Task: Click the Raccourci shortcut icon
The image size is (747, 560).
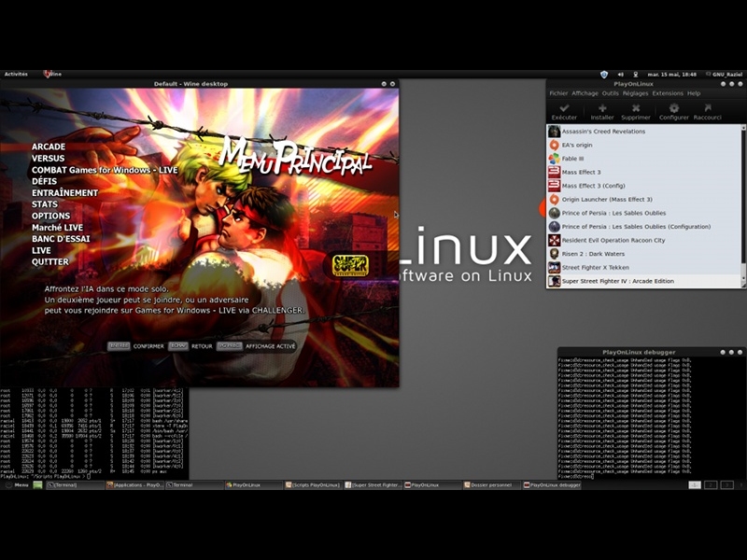Action: (x=708, y=109)
